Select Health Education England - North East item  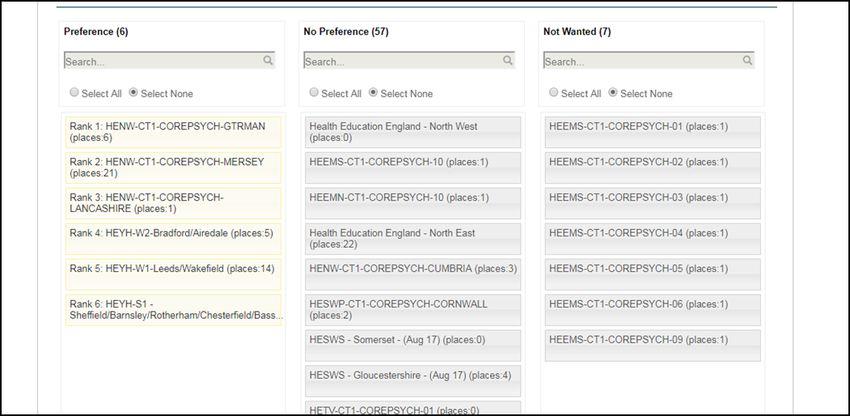point(413,239)
